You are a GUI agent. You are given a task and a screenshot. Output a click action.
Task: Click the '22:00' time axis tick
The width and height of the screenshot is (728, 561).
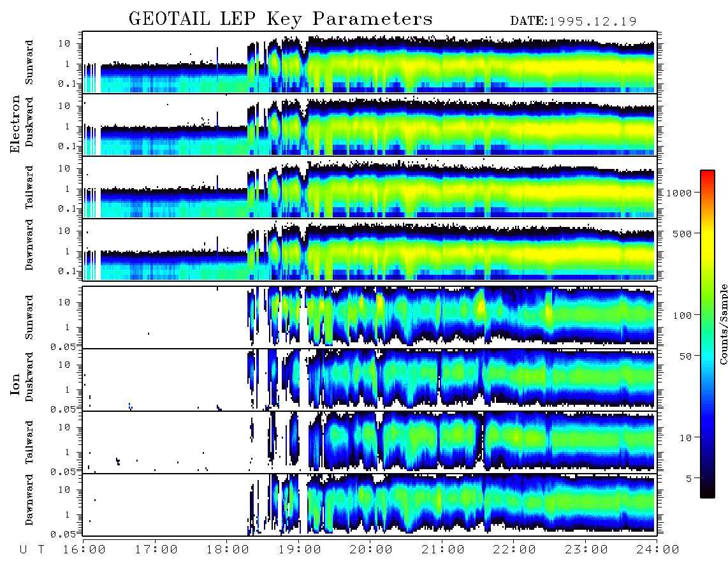(515, 550)
